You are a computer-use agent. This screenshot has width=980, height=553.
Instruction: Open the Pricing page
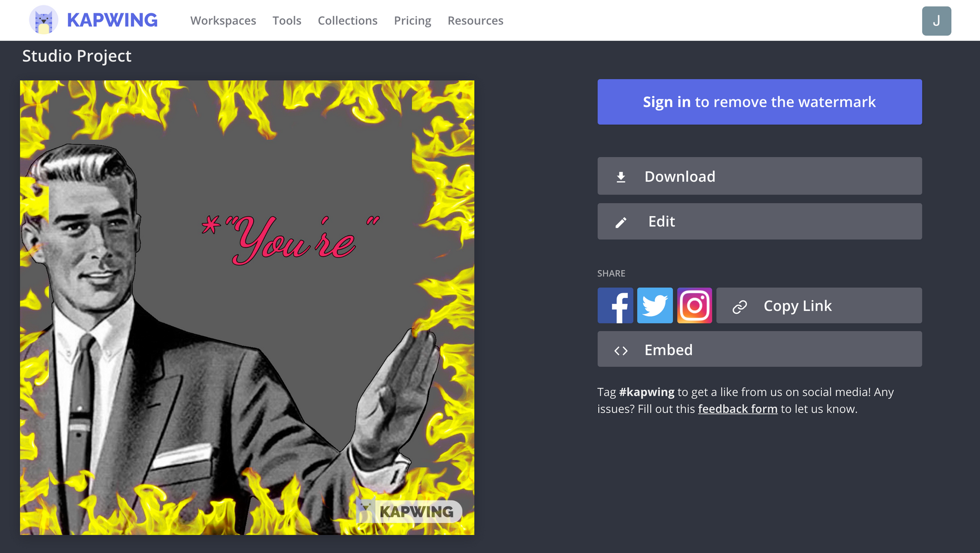point(413,21)
